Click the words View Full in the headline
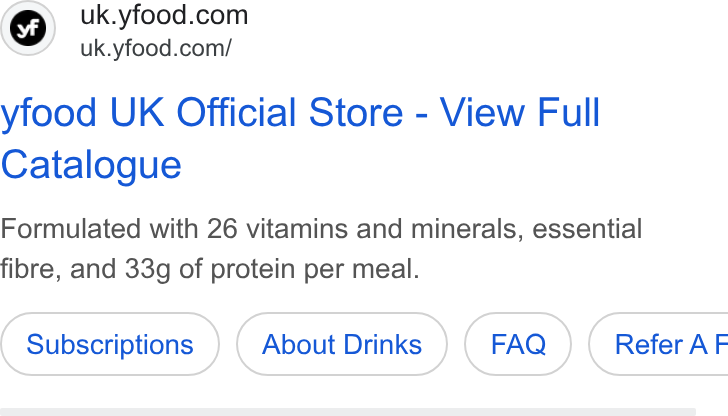Screen dimensions: 728x416 520,112
